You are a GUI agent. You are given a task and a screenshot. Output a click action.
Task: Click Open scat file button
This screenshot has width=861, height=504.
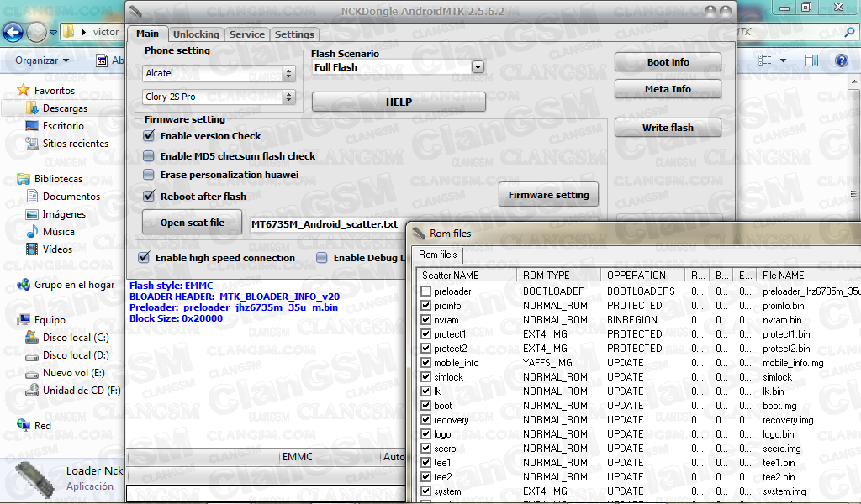(x=193, y=222)
